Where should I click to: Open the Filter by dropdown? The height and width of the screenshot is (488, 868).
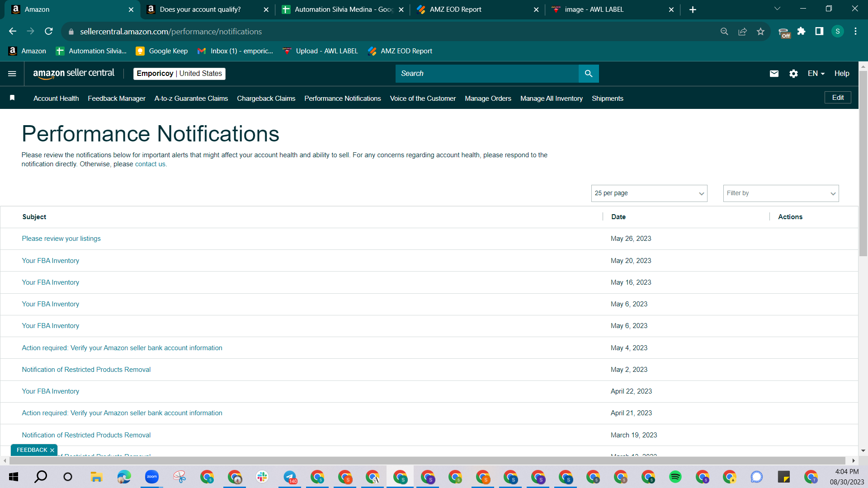click(x=781, y=193)
